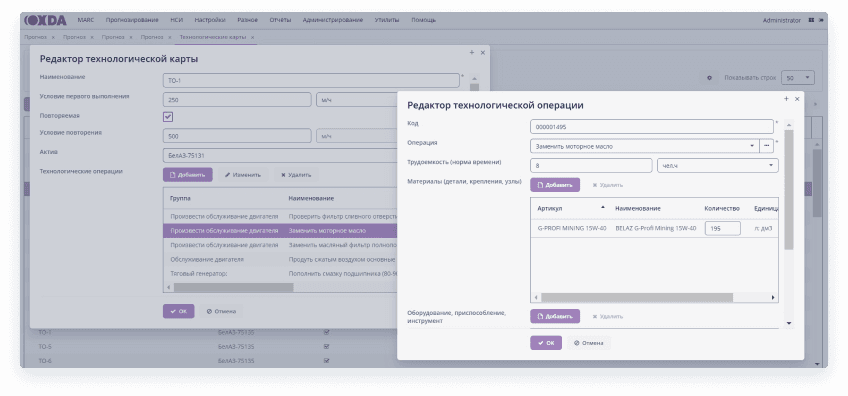Click operation editor scrollbar down arrow
The width and height of the screenshot is (848, 396).
(x=789, y=324)
